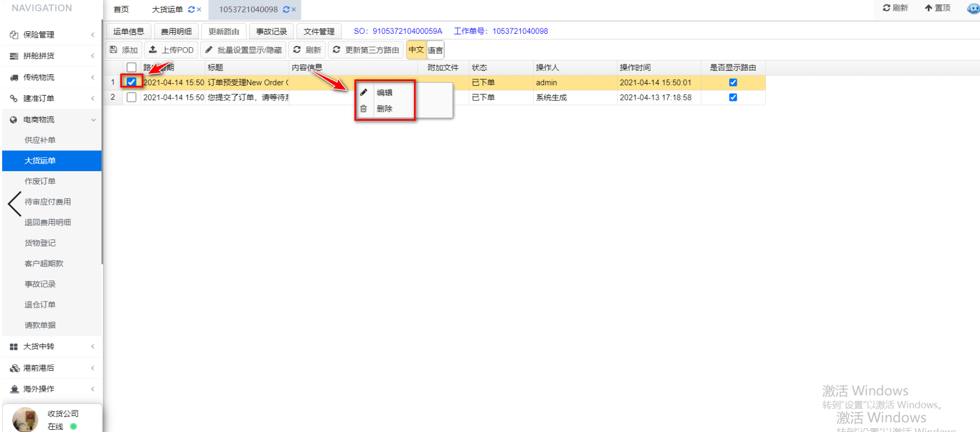Viewport: 980px width, 432px height.
Task: Click the 更新第三方路由 button
Action: pos(366,50)
